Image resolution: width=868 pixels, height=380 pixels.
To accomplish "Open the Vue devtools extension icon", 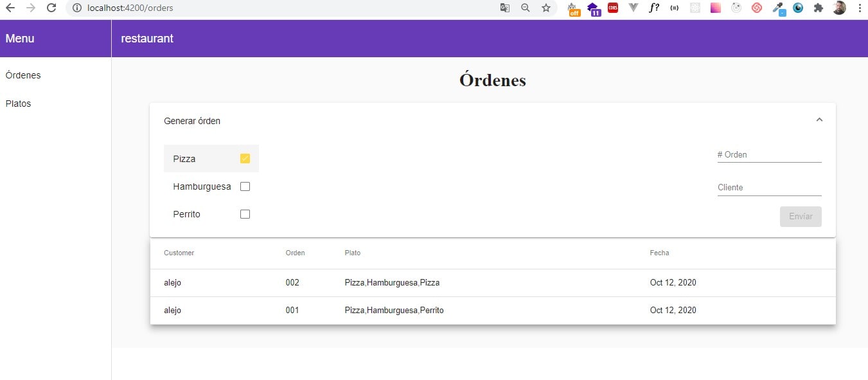I will click(x=633, y=8).
